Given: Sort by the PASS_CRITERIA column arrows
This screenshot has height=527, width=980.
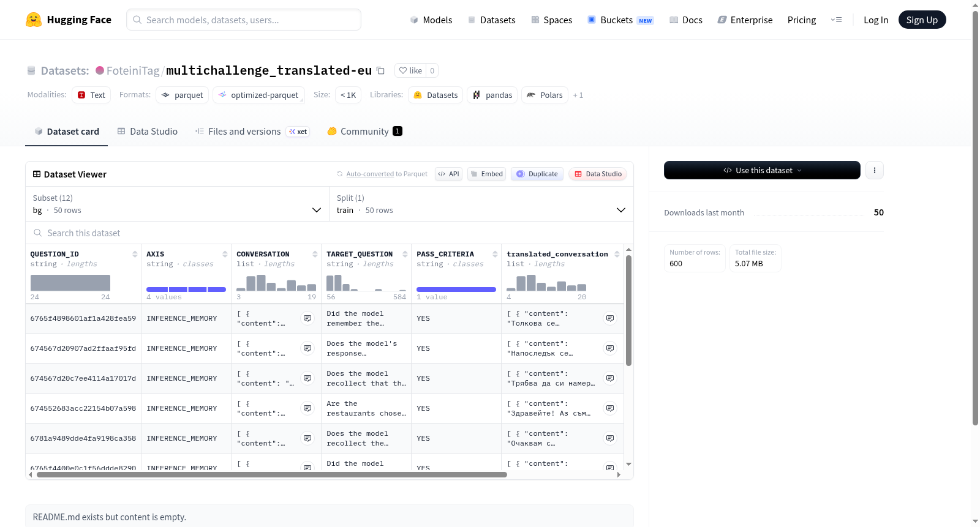Looking at the screenshot, I should [495, 254].
